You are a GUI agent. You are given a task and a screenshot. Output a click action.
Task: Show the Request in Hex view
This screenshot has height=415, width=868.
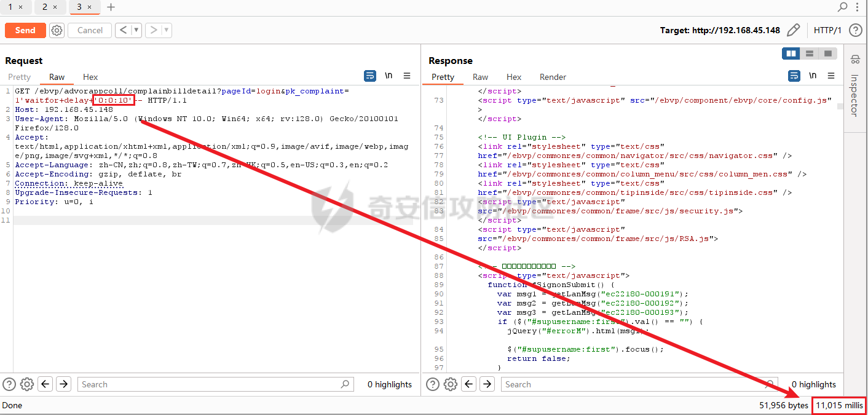click(x=90, y=77)
